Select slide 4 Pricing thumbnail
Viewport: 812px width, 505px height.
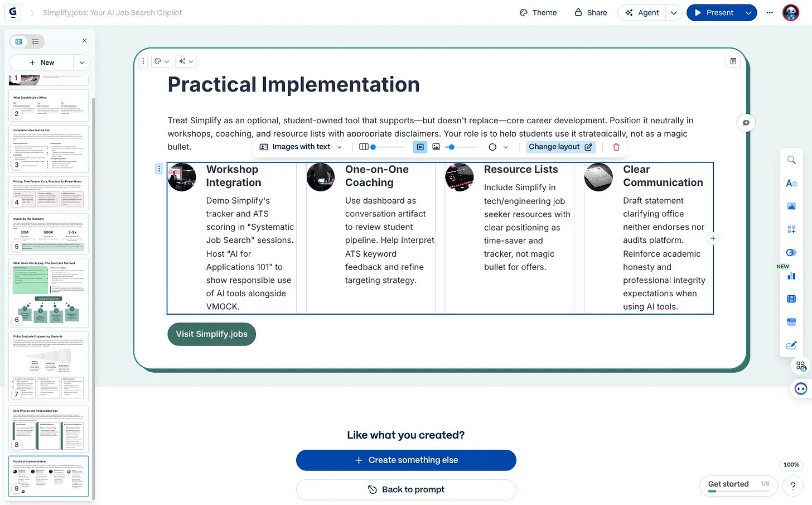49,193
